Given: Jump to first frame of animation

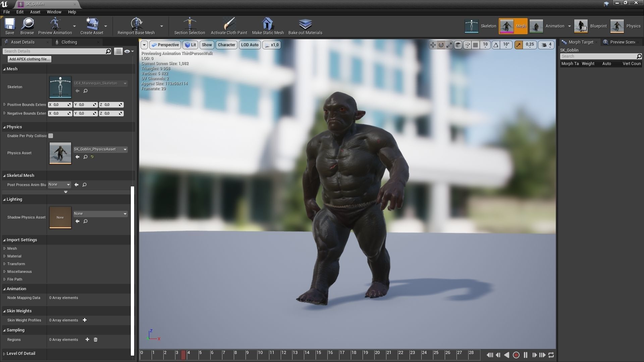Looking at the screenshot, I should 490,355.
